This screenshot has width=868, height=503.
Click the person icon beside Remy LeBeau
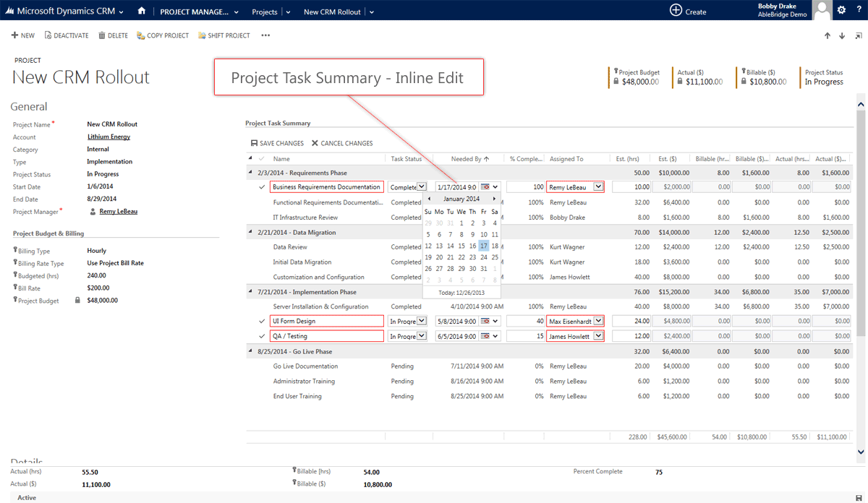93,212
